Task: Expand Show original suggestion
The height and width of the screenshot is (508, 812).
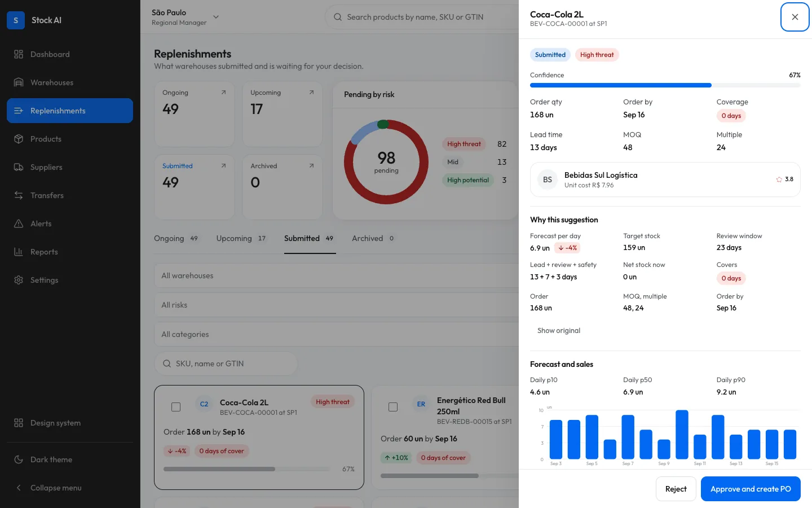Action: point(559,331)
